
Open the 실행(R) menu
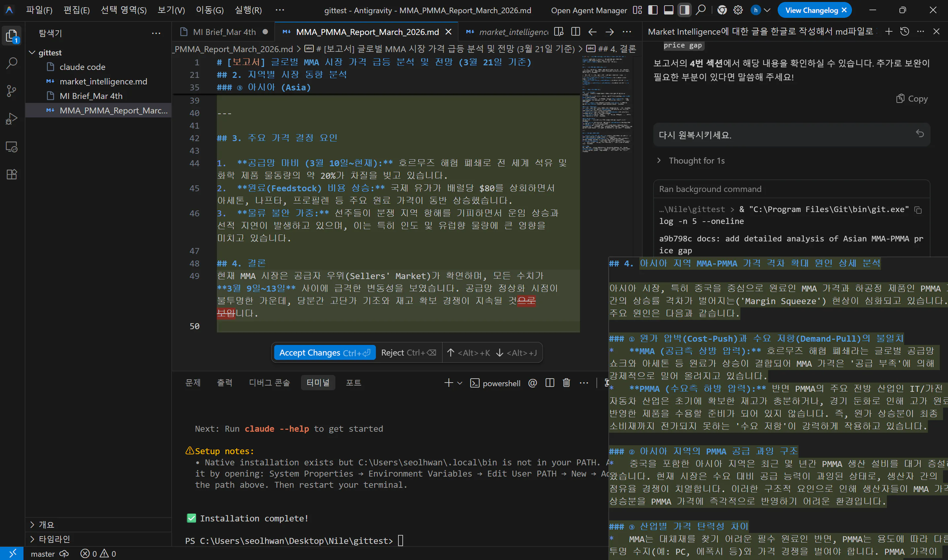[x=248, y=10]
